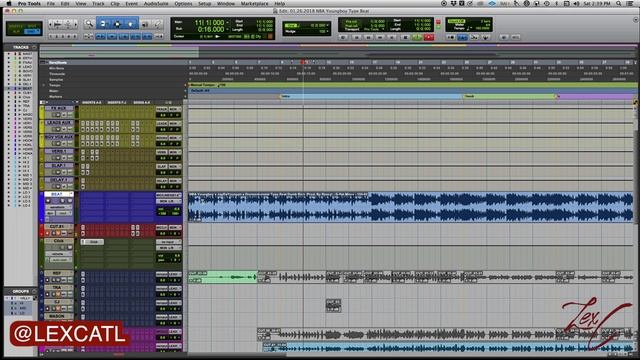Open Click track input selector (no input)
The height and width of the screenshot is (360, 640).
coord(168,242)
